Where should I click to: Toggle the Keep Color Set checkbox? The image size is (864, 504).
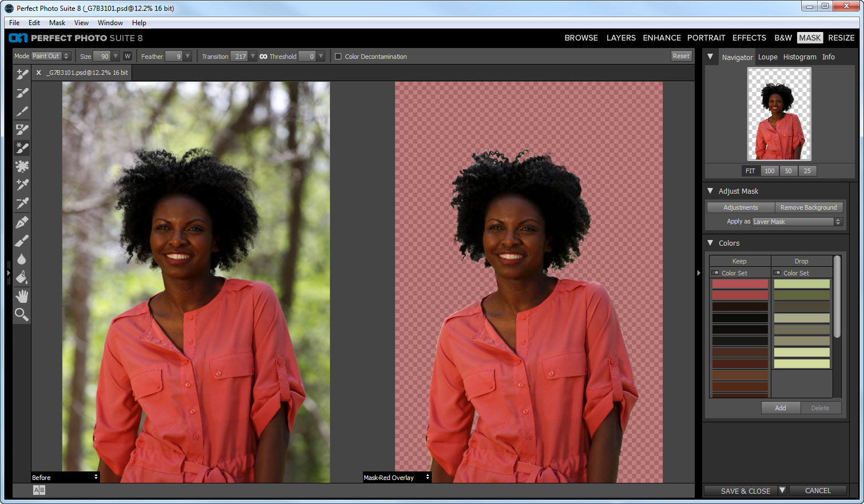(715, 273)
